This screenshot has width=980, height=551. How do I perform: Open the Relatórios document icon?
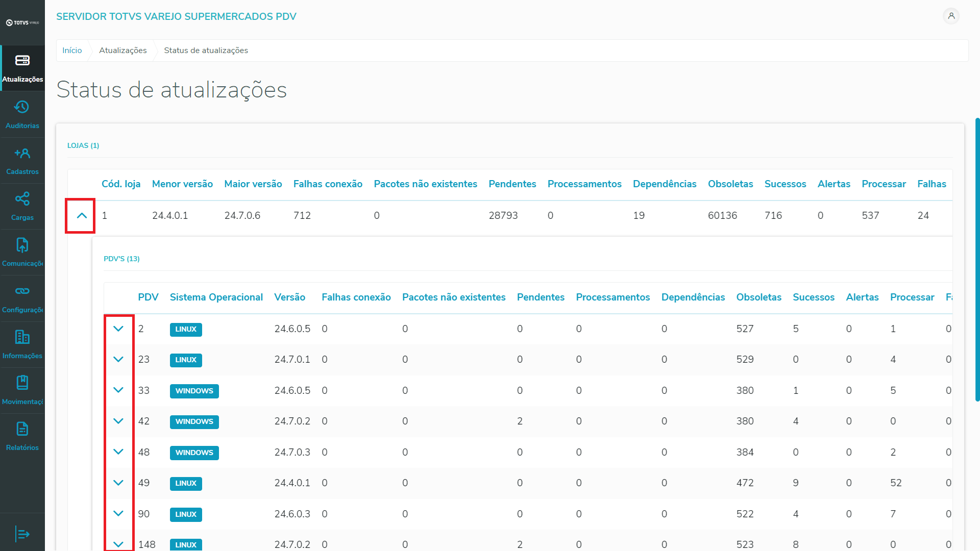(x=22, y=429)
